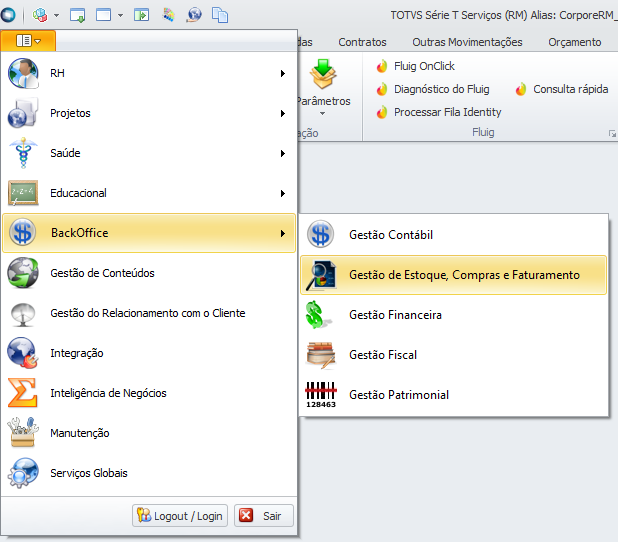The height and width of the screenshot is (542, 618).
Task: Click the sigma icon for Inteligência de Negócios
Action: pyautogui.click(x=23, y=393)
